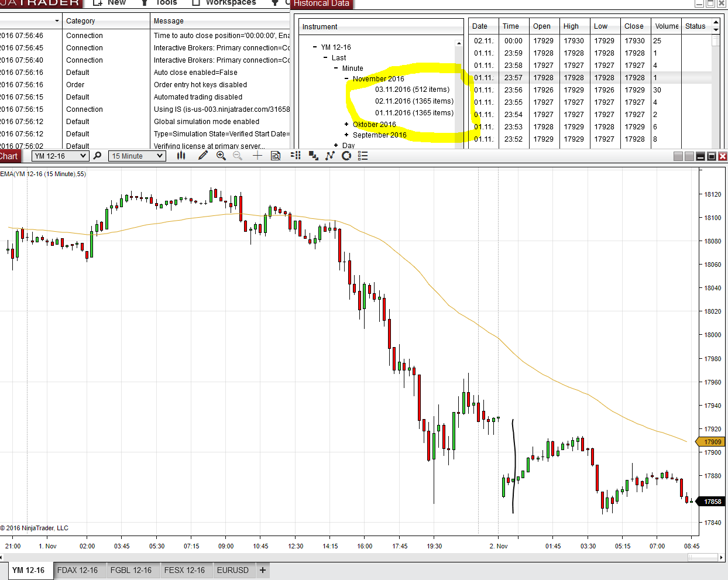Click the strategies circular arrow icon

pyautogui.click(x=346, y=156)
